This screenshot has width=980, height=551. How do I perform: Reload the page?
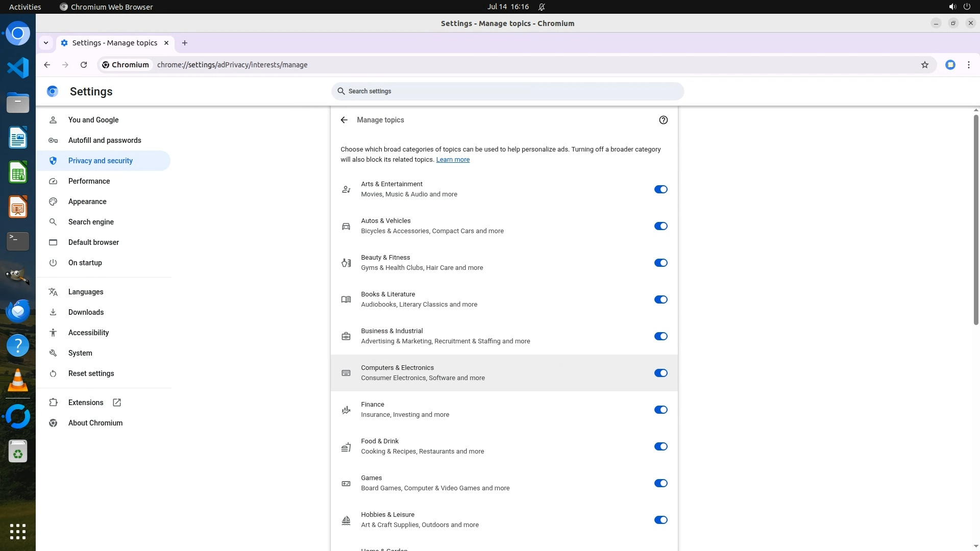pyautogui.click(x=84, y=65)
